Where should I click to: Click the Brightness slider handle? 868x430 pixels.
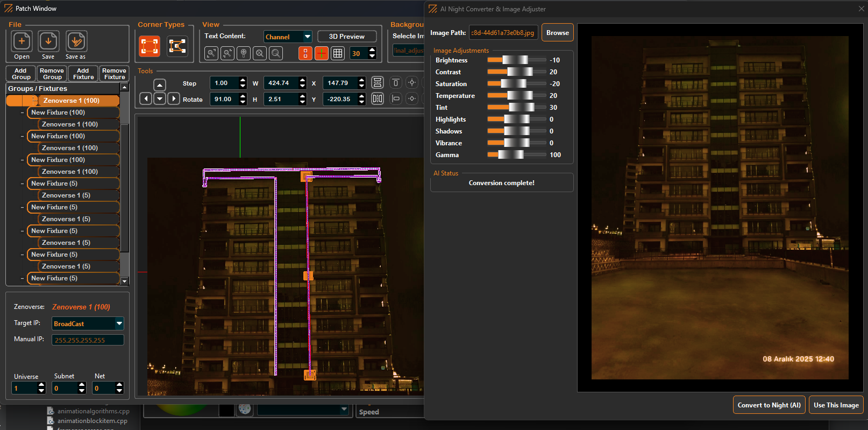[x=515, y=60]
